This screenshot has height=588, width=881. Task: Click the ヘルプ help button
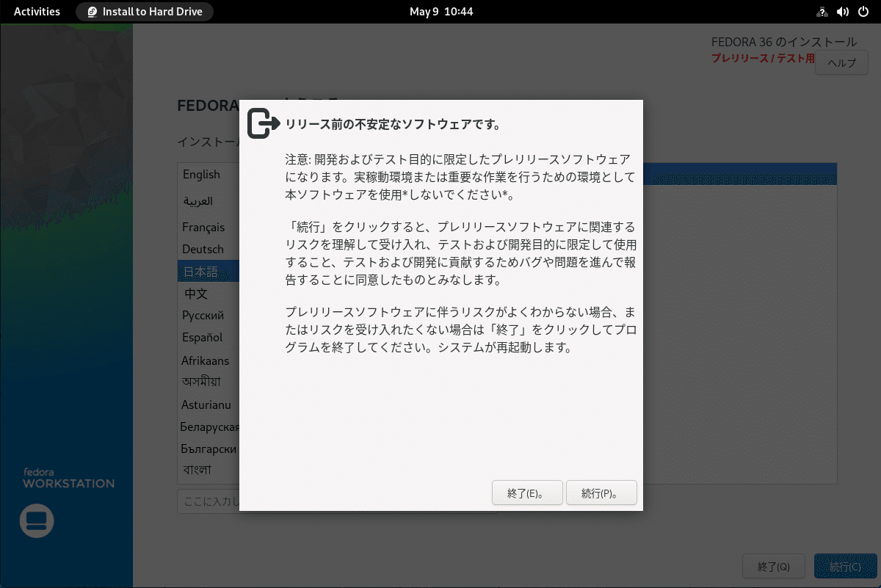841,63
